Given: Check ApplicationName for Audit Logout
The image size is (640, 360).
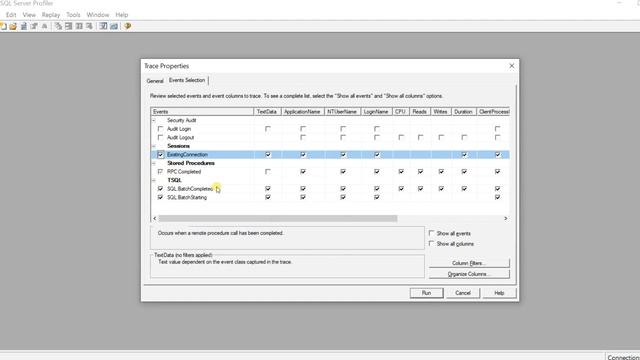Looking at the screenshot, I should coord(303,138).
